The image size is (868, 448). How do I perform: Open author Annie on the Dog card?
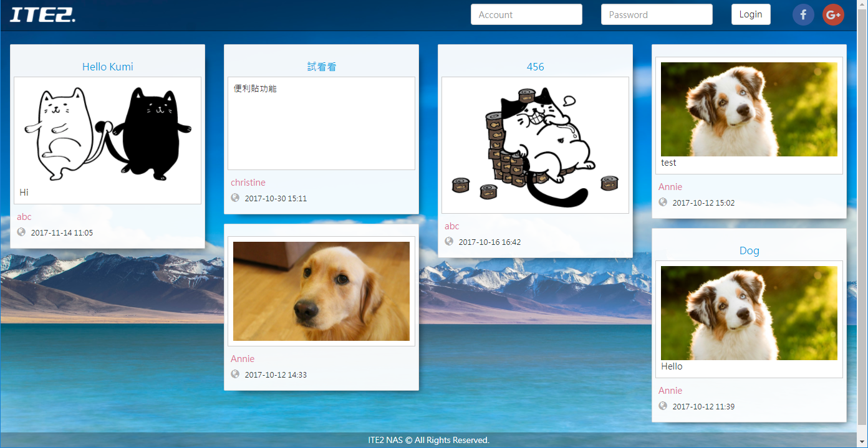tap(670, 391)
